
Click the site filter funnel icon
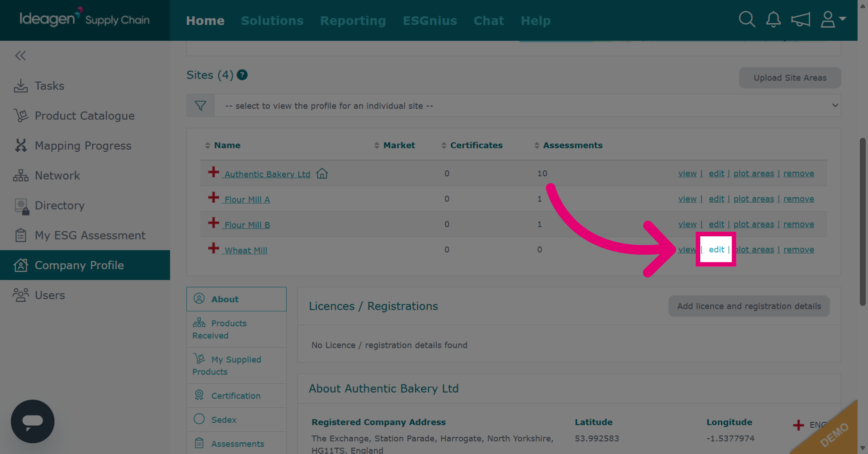coord(200,106)
